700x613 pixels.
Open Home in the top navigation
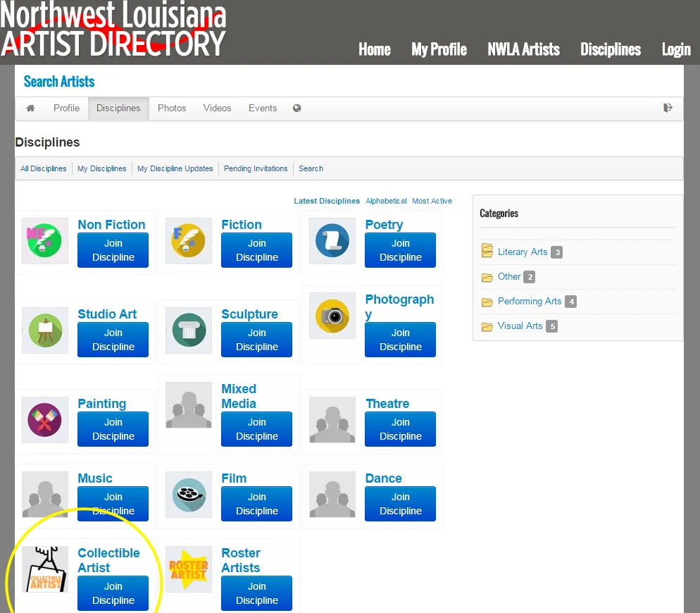[x=375, y=49]
